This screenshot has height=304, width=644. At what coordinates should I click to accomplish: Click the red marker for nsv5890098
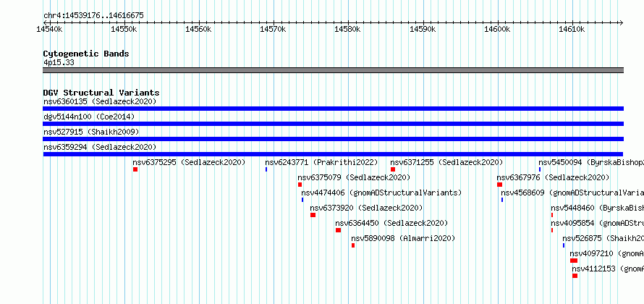coord(353,245)
